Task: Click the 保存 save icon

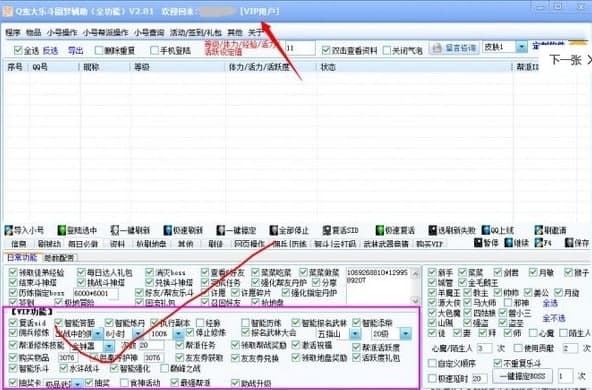Action: click(x=569, y=243)
